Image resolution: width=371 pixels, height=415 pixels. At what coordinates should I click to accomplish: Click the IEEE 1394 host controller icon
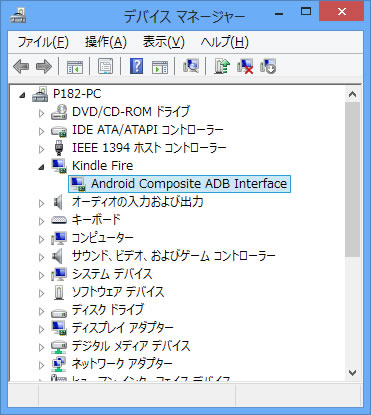tap(59, 148)
